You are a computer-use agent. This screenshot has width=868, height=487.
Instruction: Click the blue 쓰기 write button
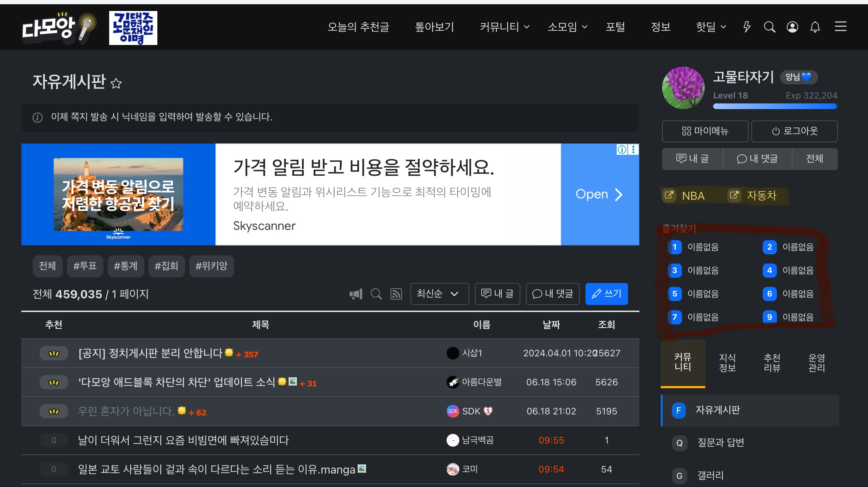[x=606, y=294]
